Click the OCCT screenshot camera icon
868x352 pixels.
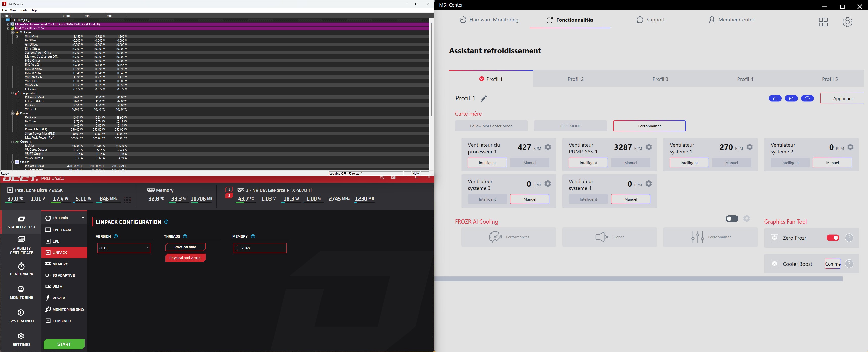tap(393, 177)
